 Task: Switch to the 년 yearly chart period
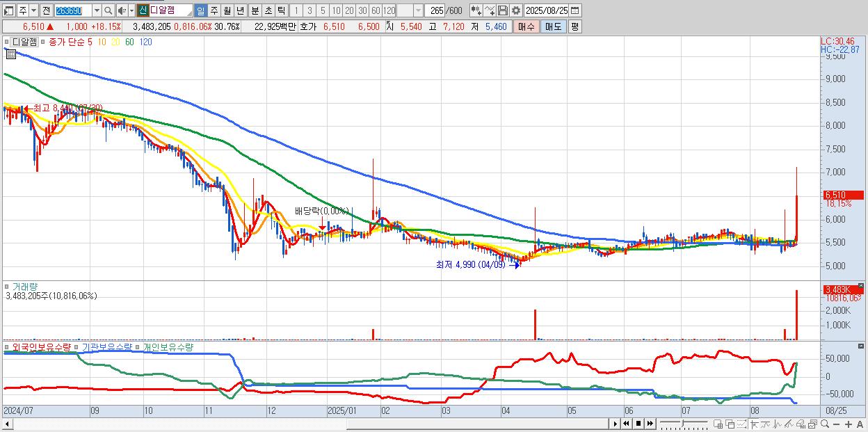pyautogui.click(x=240, y=10)
